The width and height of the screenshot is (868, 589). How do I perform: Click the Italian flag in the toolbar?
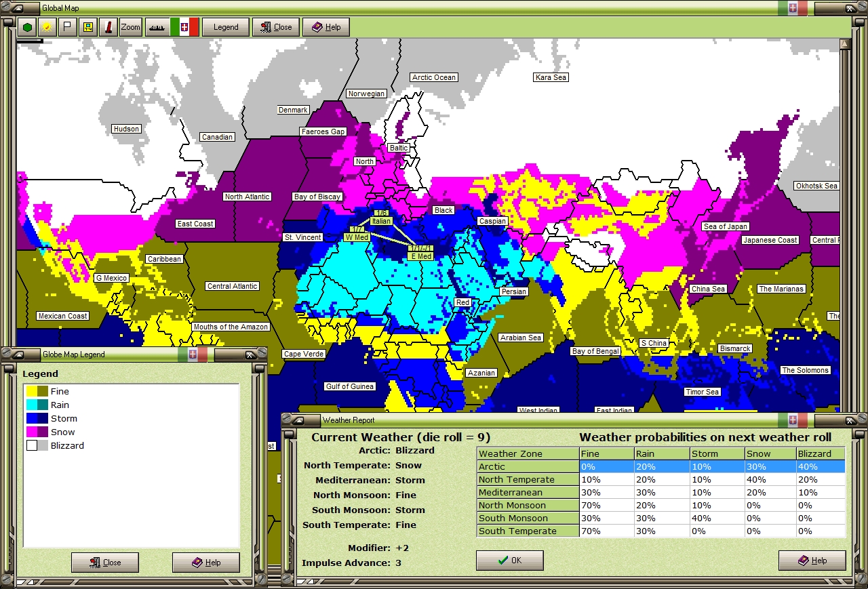[x=184, y=27]
